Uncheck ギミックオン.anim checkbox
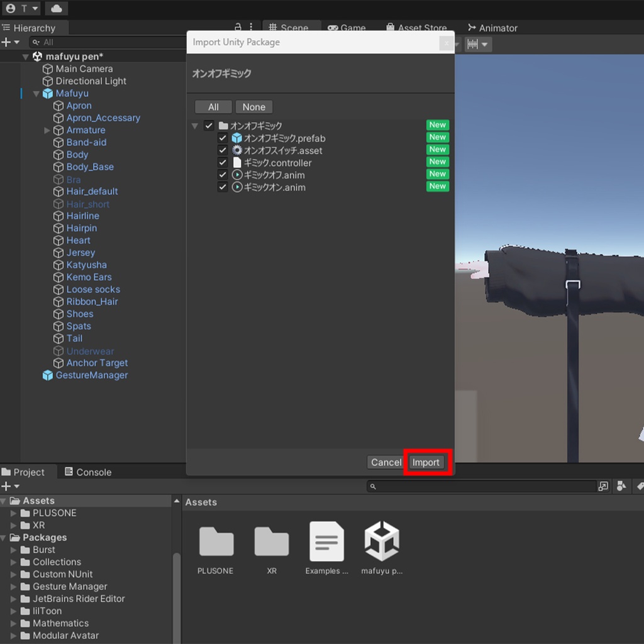The width and height of the screenshot is (644, 644). 223,187
